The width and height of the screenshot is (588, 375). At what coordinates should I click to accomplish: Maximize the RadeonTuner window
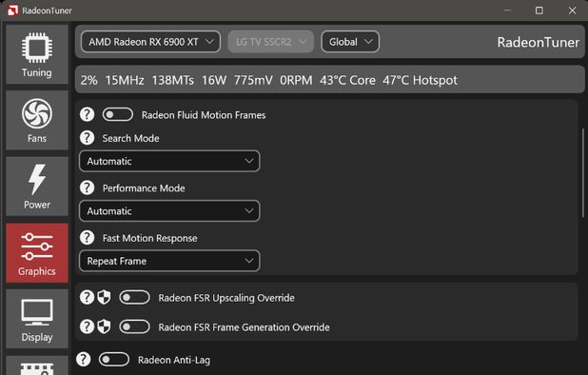(x=539, y=10)
